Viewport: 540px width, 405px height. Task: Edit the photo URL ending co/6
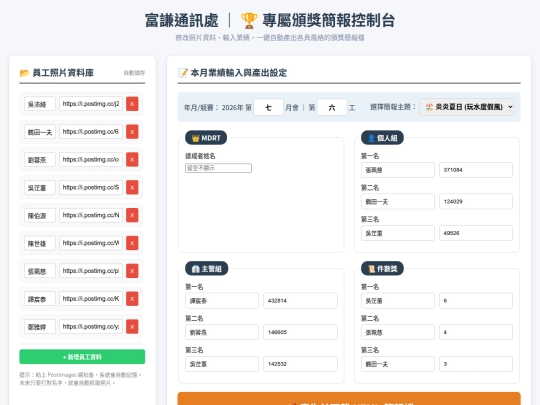[91, 132]
